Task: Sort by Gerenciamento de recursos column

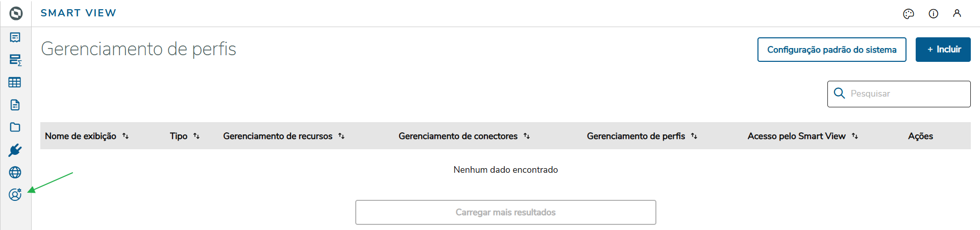Action: tap(341, 136)
